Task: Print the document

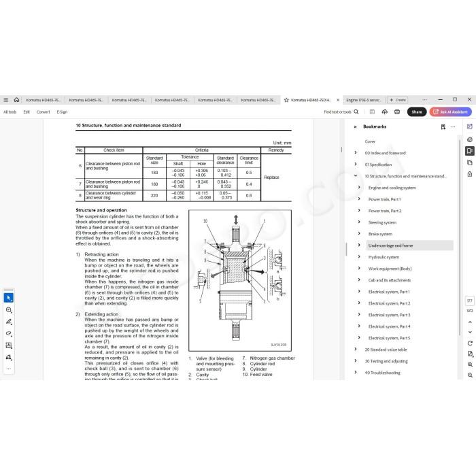Action: (397, 112)
